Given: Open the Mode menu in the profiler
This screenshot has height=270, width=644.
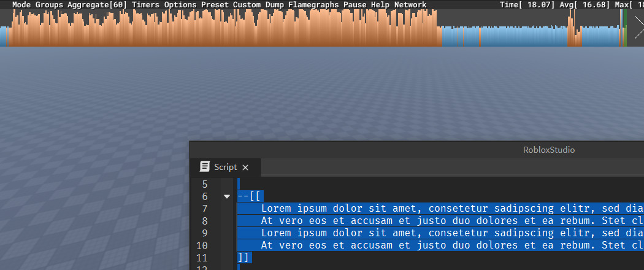Looking at the screenshot, I should point(21,5).
